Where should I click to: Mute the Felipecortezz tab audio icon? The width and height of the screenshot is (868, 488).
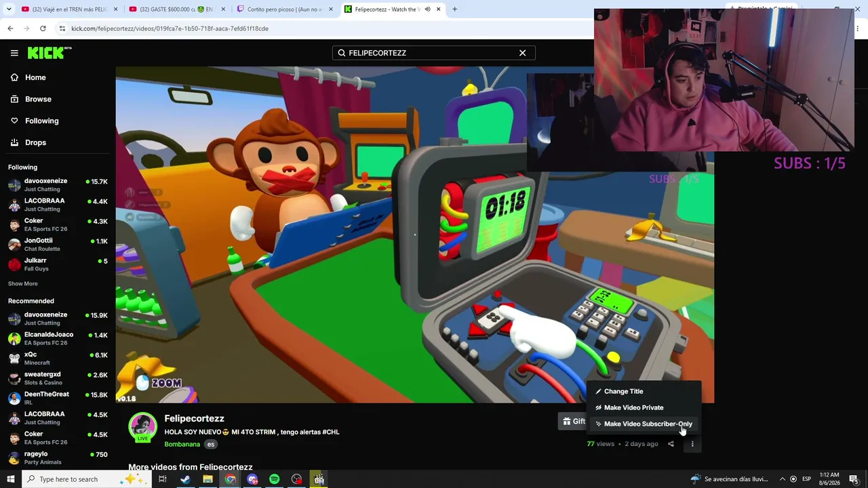[x=427, y=9]
